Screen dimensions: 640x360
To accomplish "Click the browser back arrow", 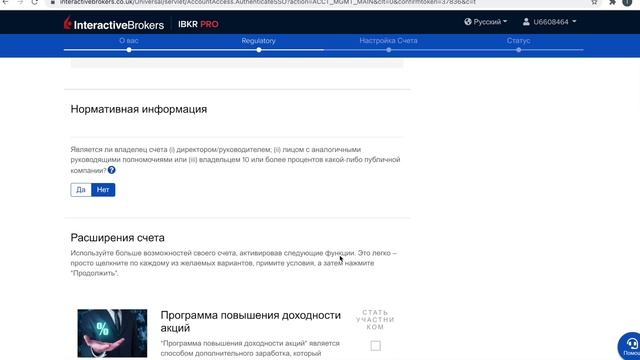I will pos(5,2).
